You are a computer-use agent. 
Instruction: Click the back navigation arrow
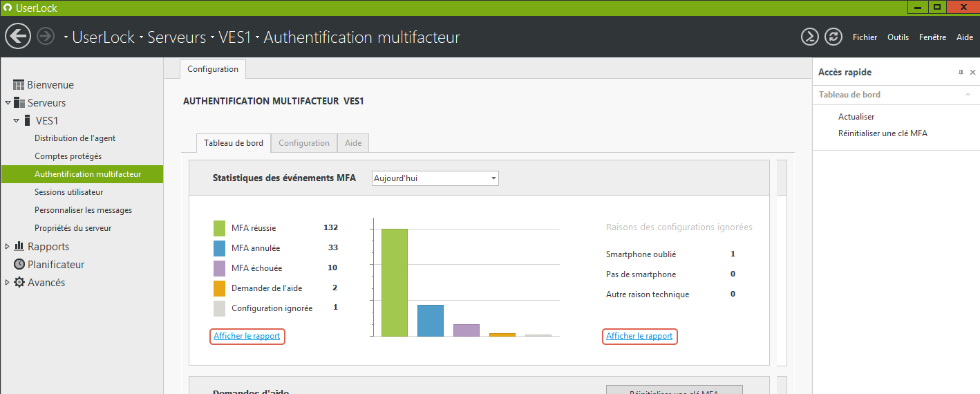point(18,36)
